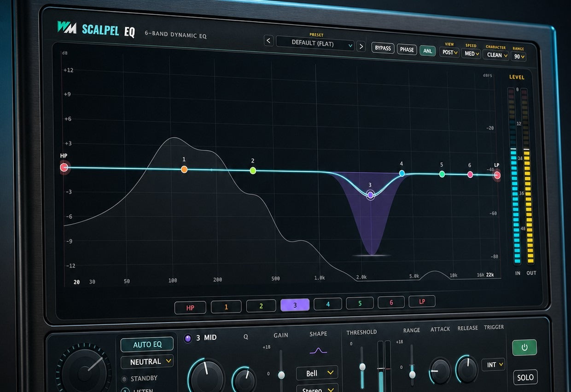571x392 pixels.
Task: Switch to band tab 5
Action: [360, 303]
